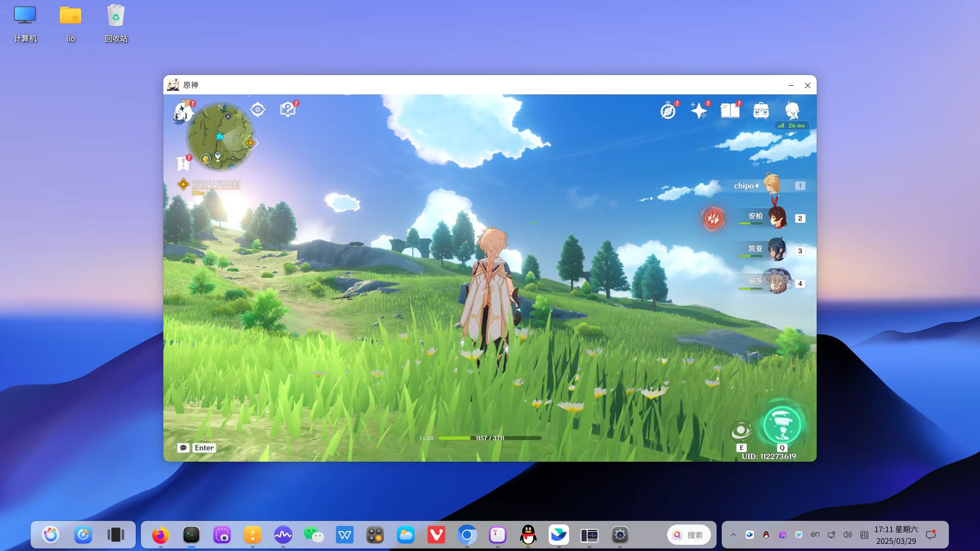Open WeChat from the dock
Image resolution: width=980 pixels, height=551 pixels.
point(314,535)
